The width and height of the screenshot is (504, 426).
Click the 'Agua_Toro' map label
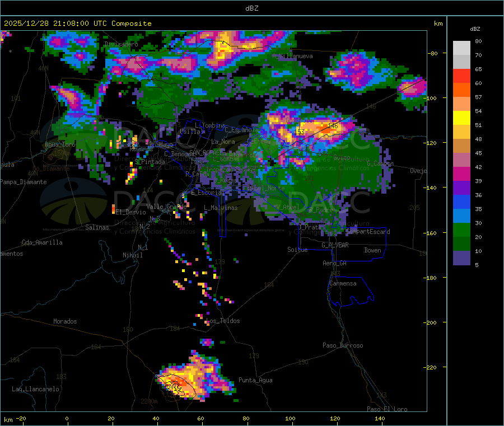(60, 144)
